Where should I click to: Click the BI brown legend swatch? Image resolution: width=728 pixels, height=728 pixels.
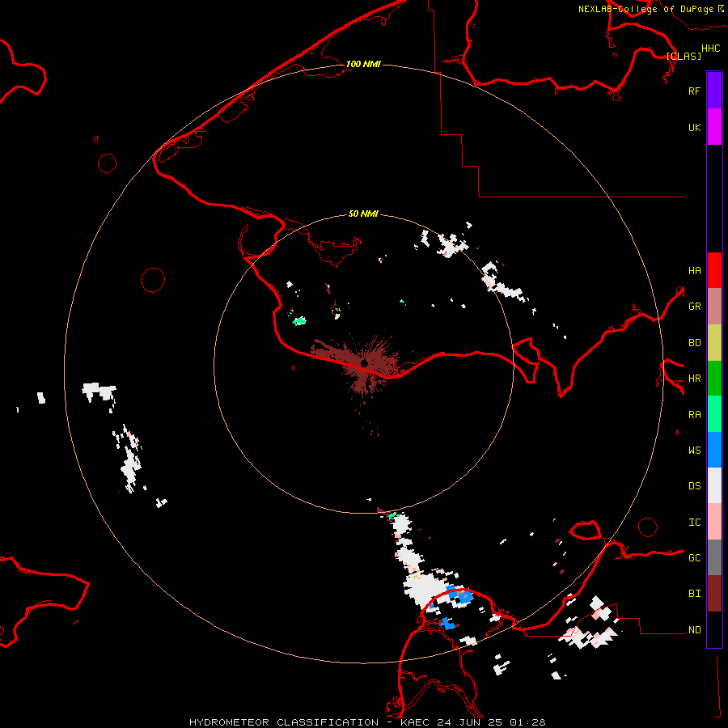pyautogui.click(x=714, y=594)
